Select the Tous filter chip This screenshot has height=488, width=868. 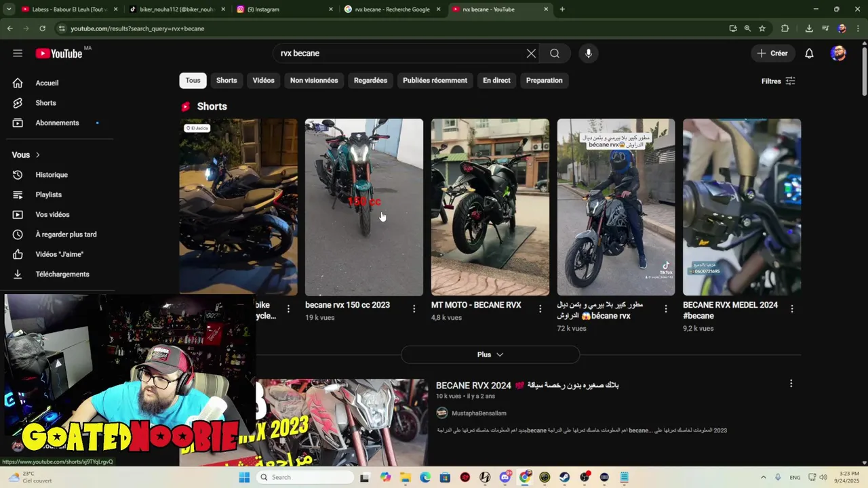[x=193, y=81]
